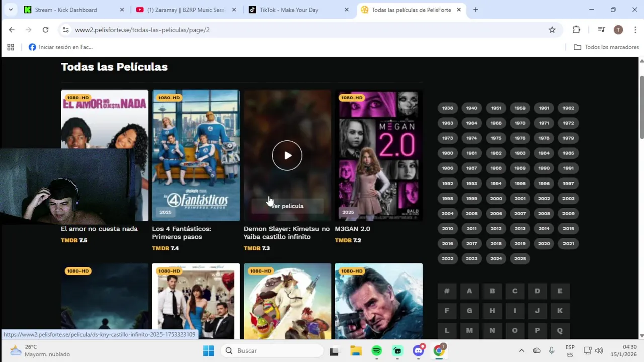
Task: Open the Liam Neeson snowy movie poster
Action: [379, 301]
